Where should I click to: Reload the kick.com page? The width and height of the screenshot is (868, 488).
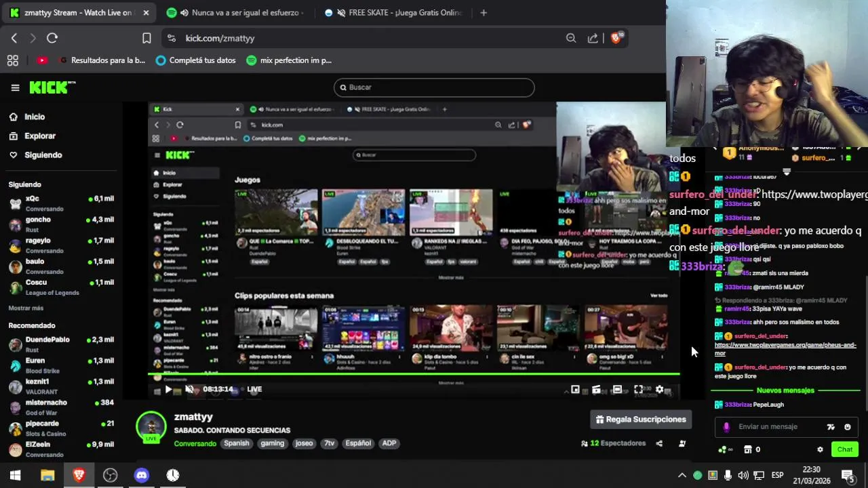pyautogui.click(x=52, y=39)
